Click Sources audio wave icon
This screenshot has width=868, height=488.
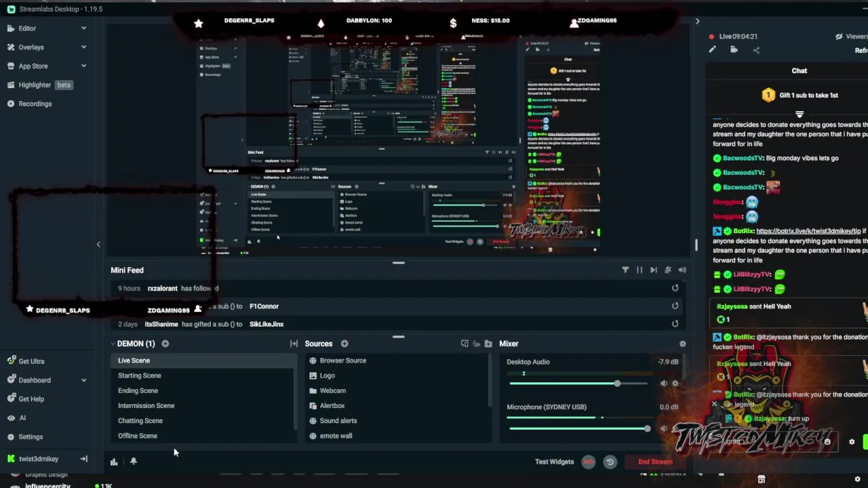point(476,344)
